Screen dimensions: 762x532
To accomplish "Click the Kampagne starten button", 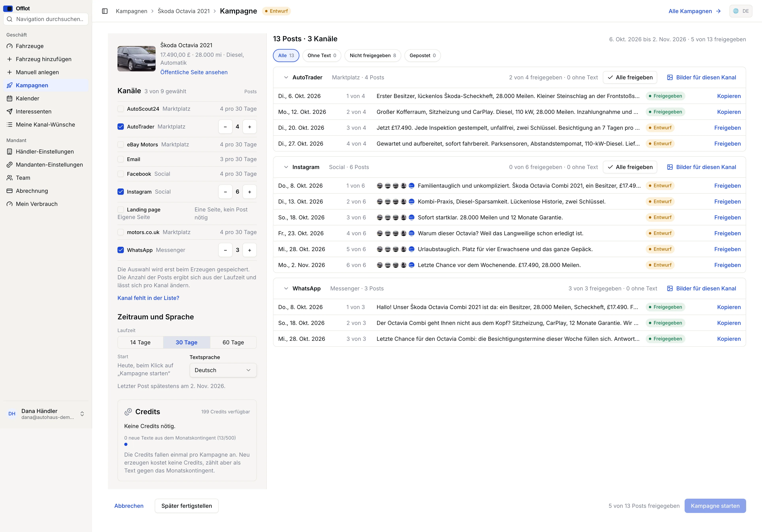I will point(715,506).
